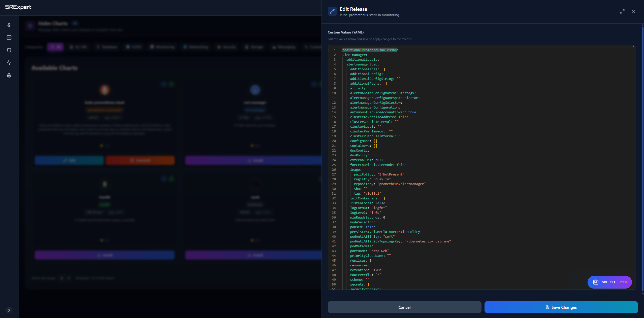
Task: Select the highlighted All categories chip
Action: (55, 47)
